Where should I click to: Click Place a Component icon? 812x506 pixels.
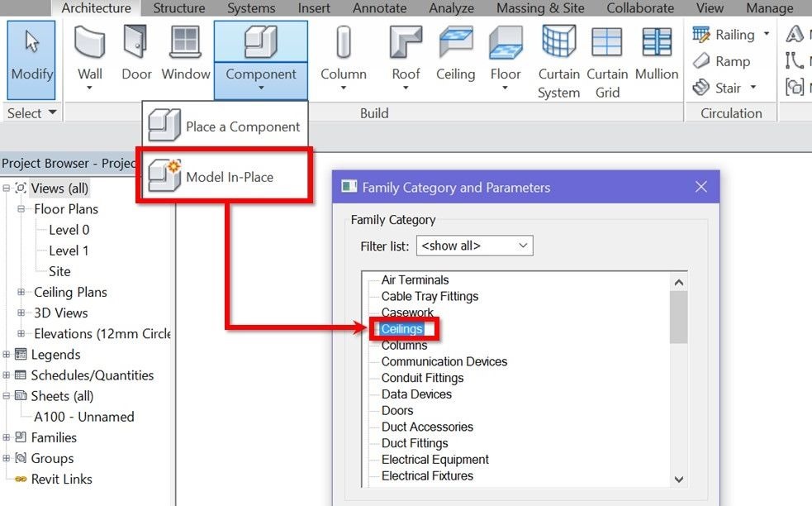164,126
